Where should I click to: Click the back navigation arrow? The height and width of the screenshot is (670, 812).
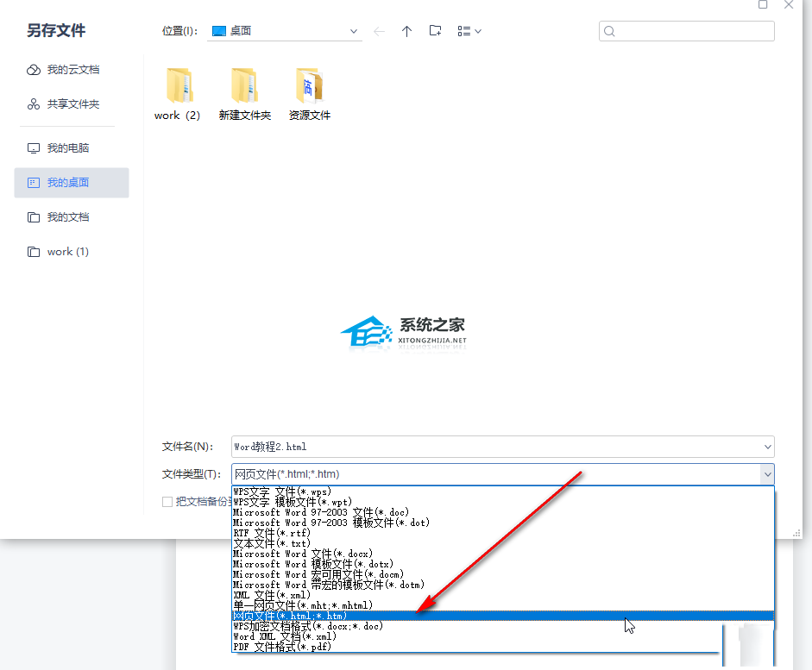point(379,32)
